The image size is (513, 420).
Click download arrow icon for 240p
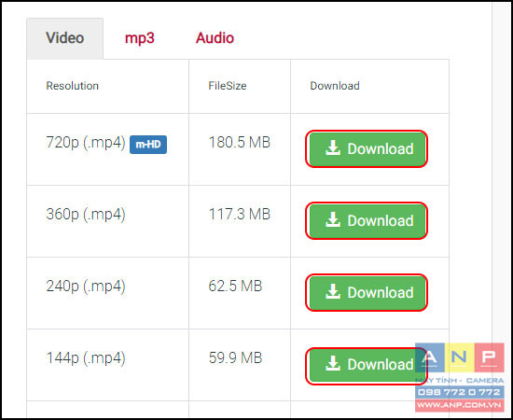pos(333,292)
